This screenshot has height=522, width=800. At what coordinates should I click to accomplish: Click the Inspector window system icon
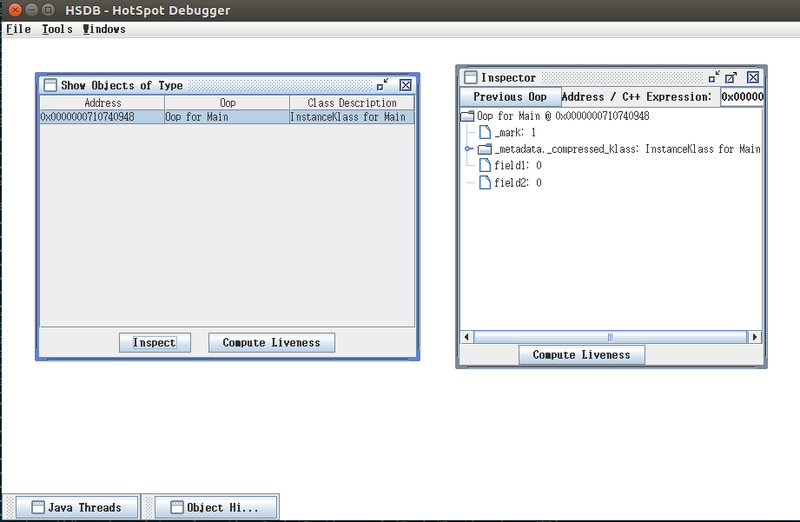(x=470, y=77)
